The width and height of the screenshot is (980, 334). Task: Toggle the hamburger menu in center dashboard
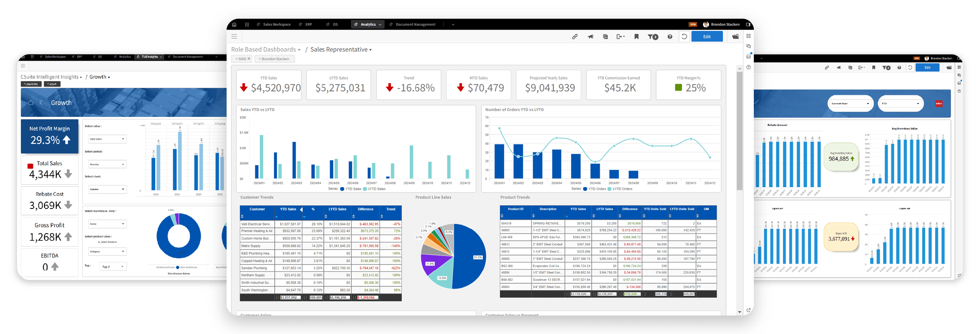234,37
